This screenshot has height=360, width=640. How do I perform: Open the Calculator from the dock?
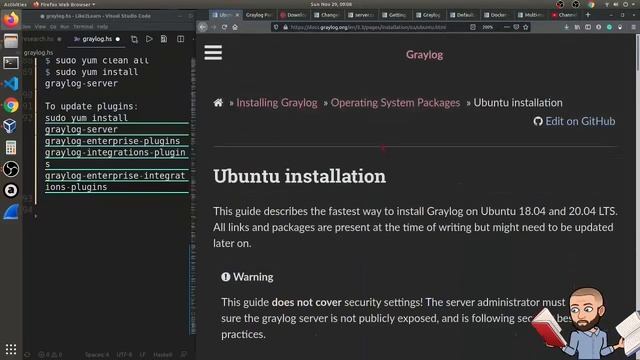point(11,147)
